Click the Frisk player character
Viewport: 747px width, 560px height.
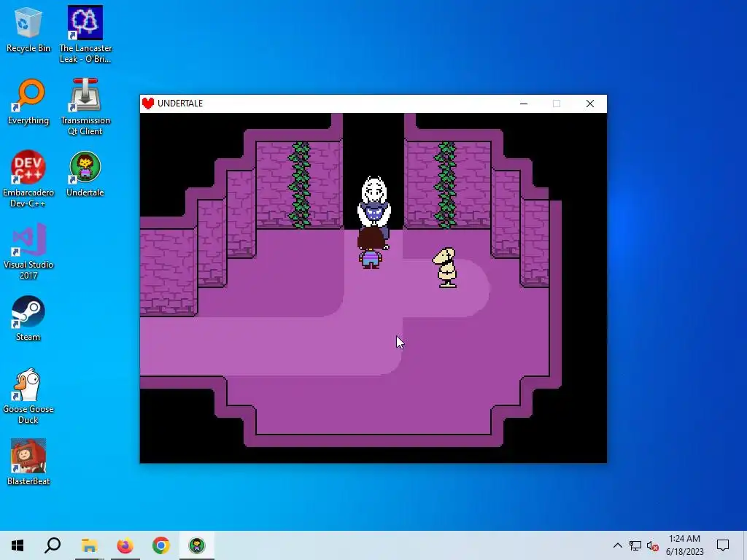point(371,248)
